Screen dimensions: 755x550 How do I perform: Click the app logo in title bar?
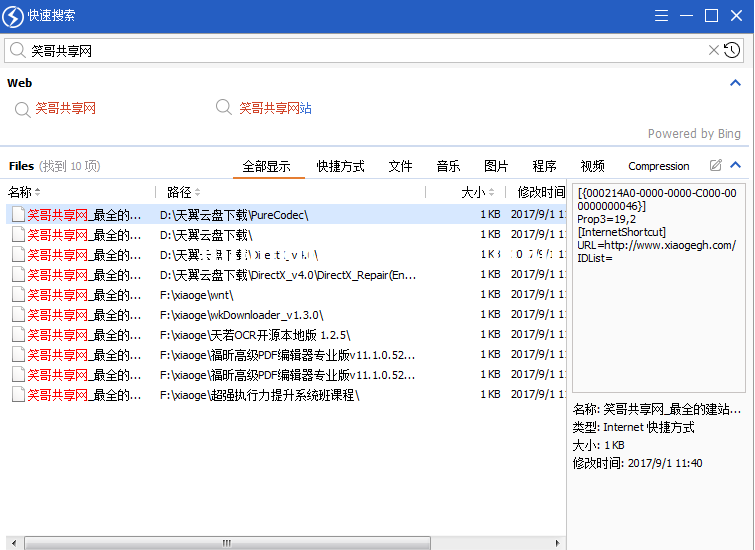(14, 15)
